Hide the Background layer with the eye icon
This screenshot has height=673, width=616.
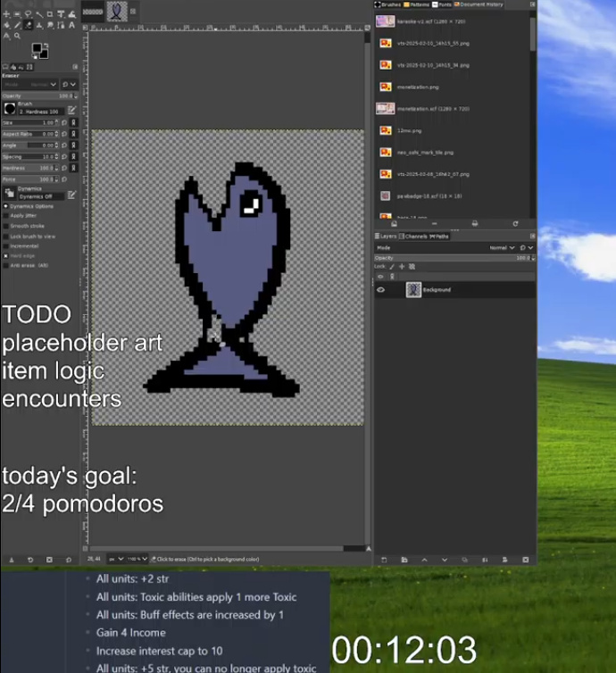(381, 290)
